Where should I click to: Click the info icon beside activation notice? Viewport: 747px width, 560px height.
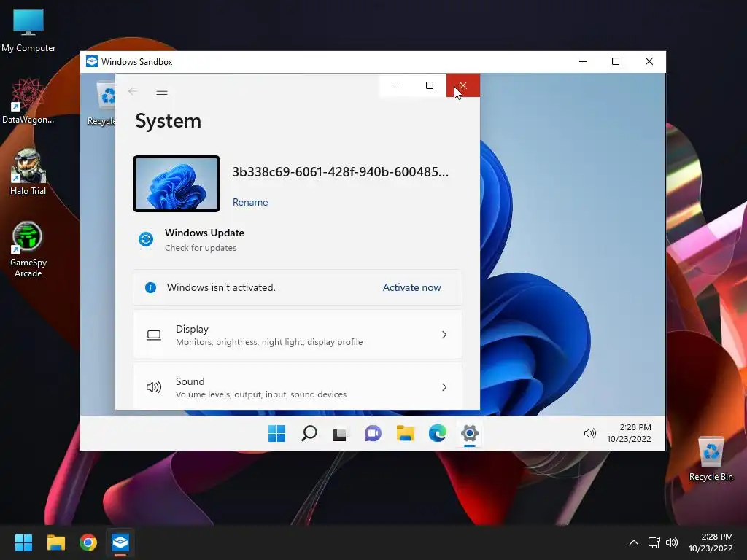tap(150, 287)
